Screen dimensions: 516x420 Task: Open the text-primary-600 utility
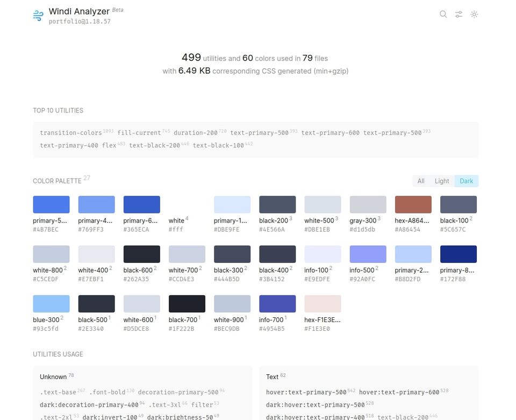[331, 133]
